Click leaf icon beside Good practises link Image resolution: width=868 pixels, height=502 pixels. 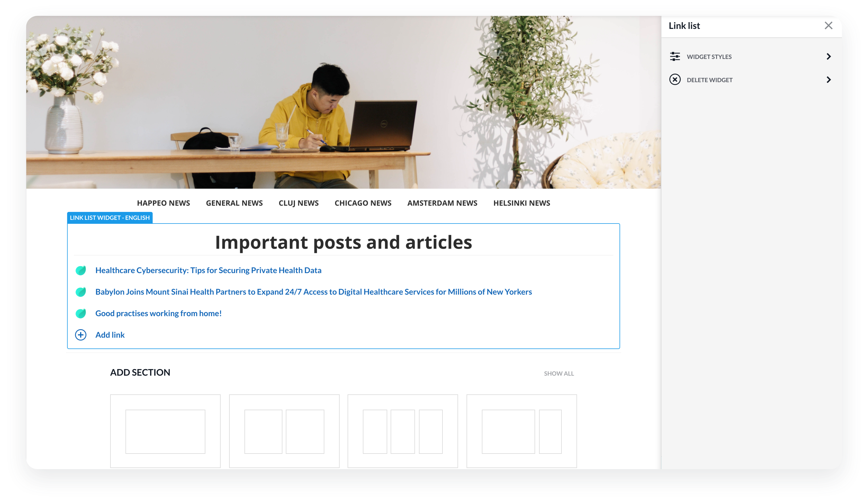[81, 313]
